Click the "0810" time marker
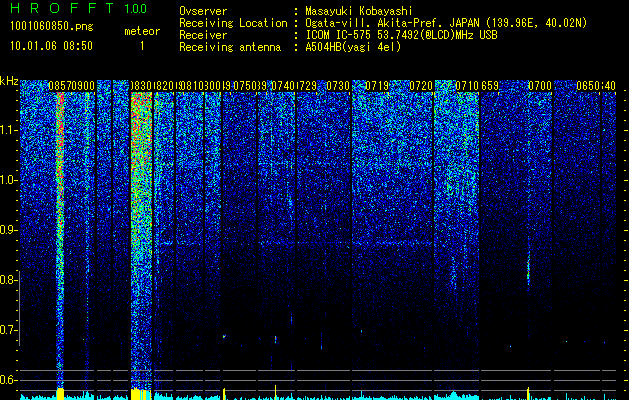Image resolution: width=629 pixels, height=400 pixels. [x=192, y=86]
